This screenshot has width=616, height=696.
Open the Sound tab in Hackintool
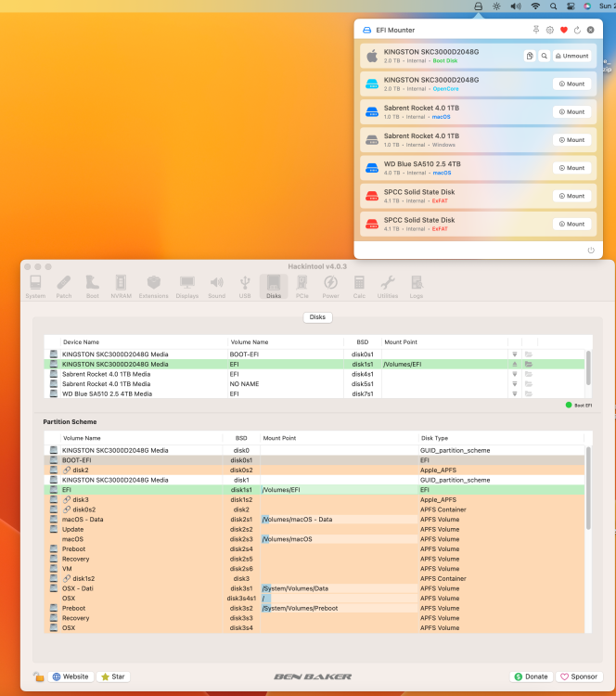[216, 287]
